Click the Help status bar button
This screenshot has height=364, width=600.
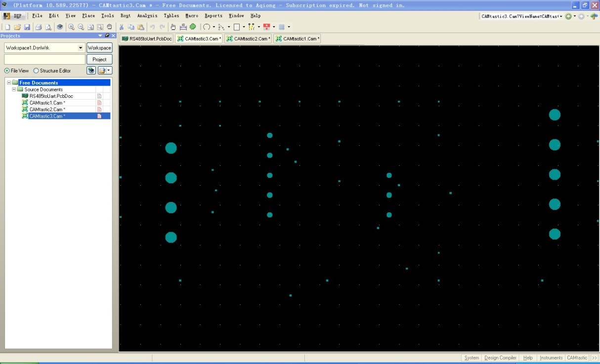click(x=528, y=358)
